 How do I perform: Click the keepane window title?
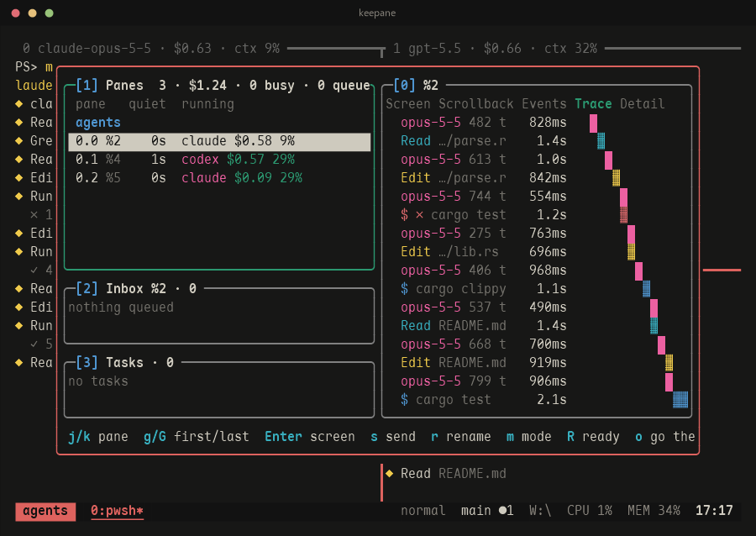pyautogui.click(x=377, y=13)
